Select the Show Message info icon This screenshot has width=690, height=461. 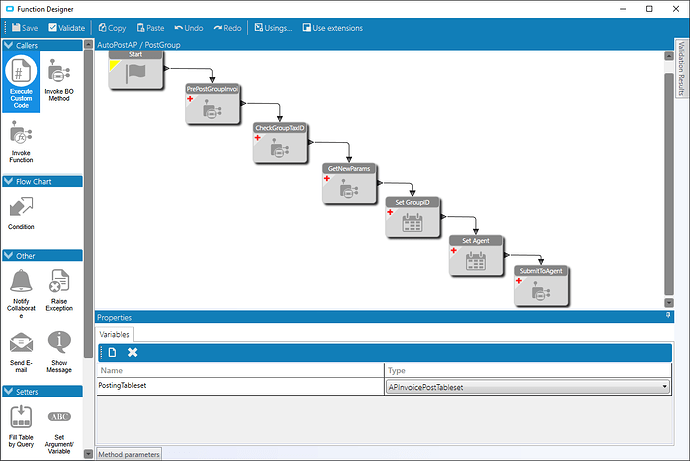click(59, 342)
